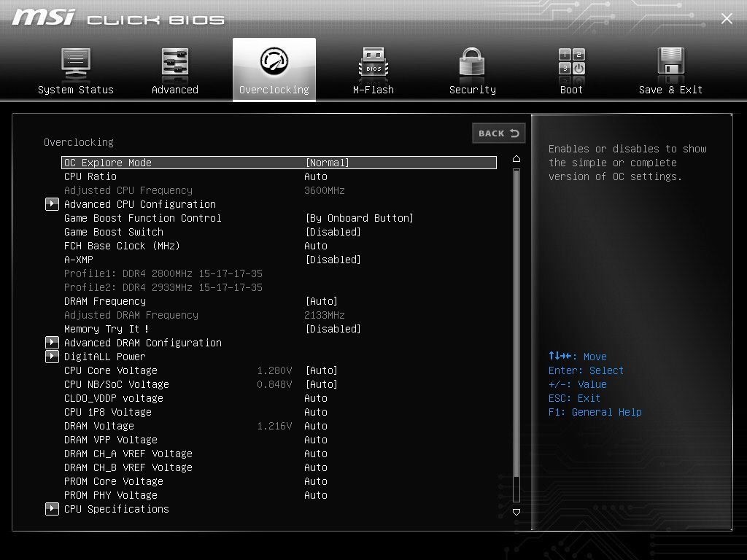This screenshot has width=747, height=560.
Task: Click F1: General Help text
Action: point(595,413)
